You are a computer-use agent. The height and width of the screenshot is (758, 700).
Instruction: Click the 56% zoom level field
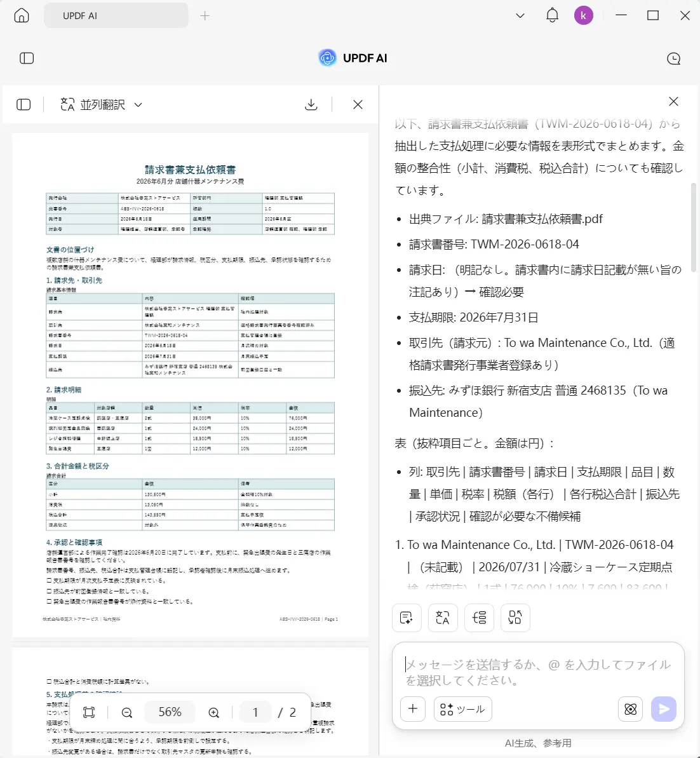click(x=170, y=712)
